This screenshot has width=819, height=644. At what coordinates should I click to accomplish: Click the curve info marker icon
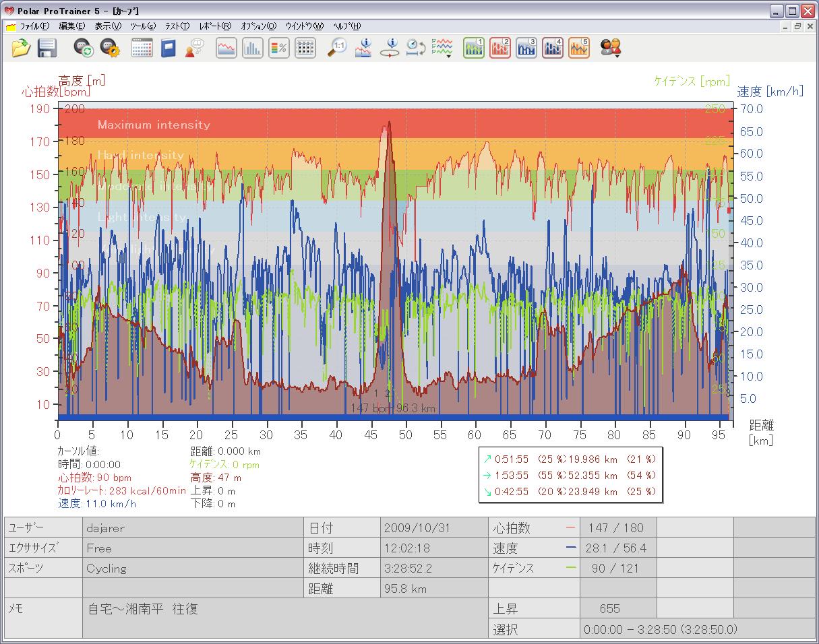[x=363, y=48]
